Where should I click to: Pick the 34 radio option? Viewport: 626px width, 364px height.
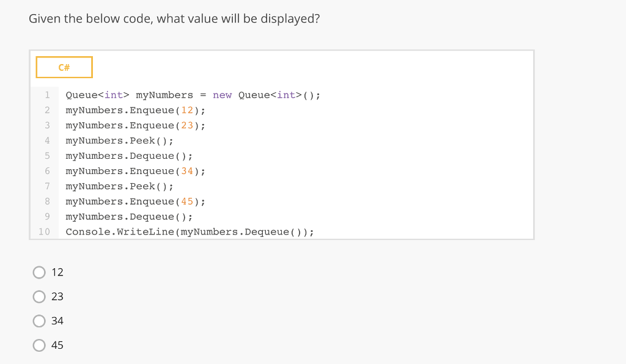coord(40,321)
